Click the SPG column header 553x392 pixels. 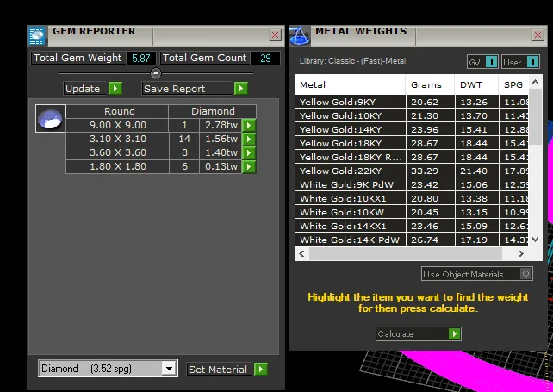[x=513, y=84]
